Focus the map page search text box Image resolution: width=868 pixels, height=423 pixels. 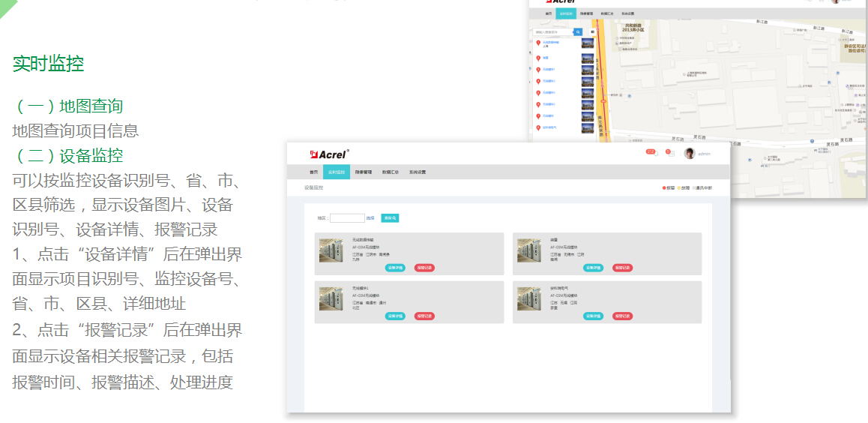pos(553,32)
